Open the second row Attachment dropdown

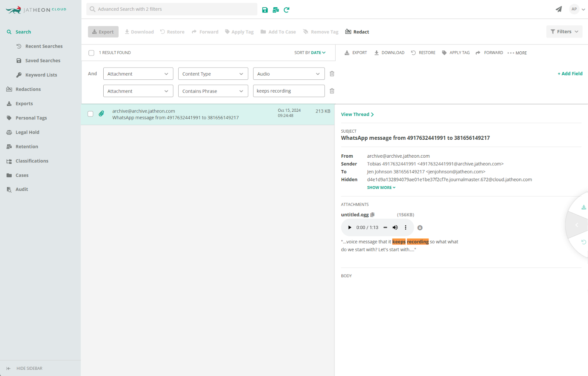click(x=138, y=91)
